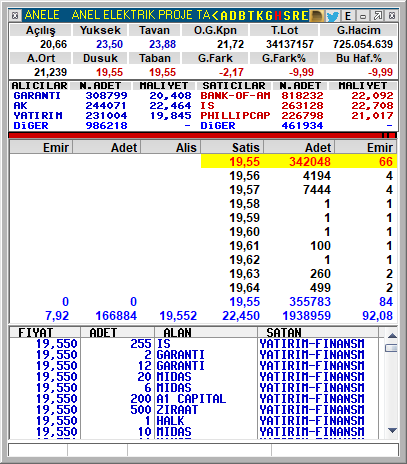
Task: Click the T.Lot header cell
Action: [x=284, y=30]
